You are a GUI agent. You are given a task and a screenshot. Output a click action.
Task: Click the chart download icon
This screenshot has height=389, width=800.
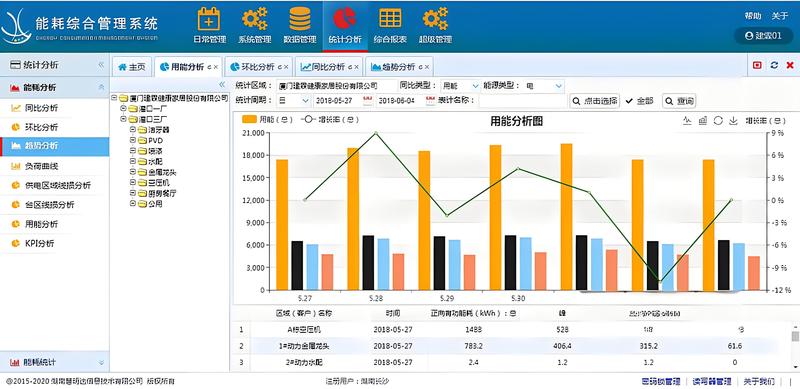click(x=733, y=120)
